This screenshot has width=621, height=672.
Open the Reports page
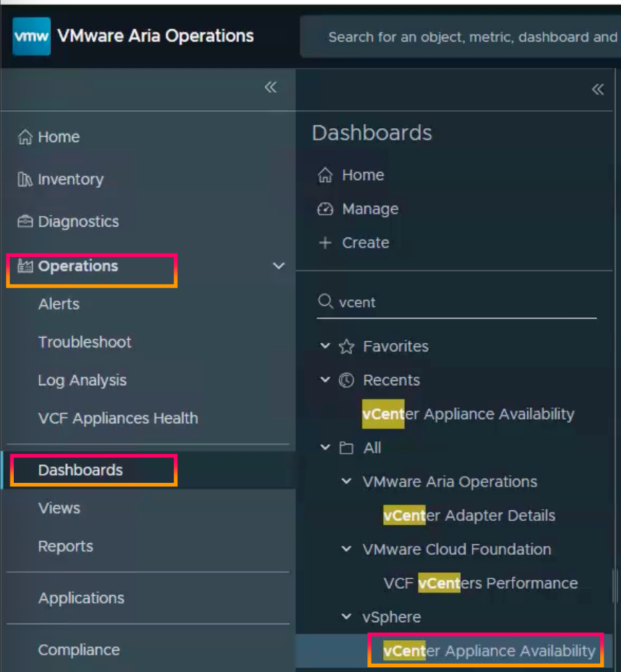tap(66, 547)
